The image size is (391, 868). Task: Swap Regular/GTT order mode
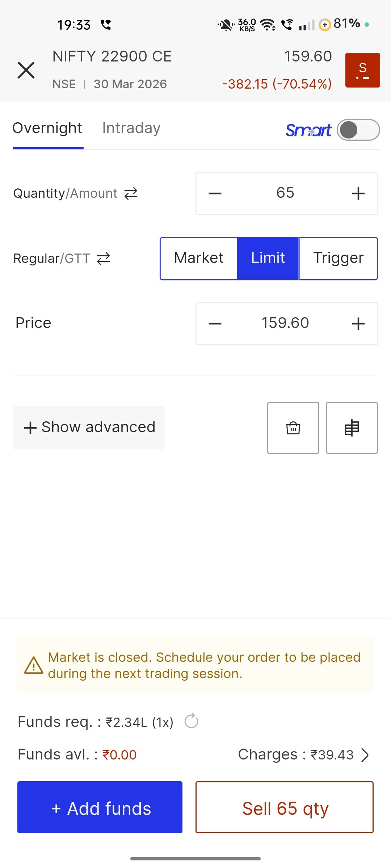[x=104, y=259]
